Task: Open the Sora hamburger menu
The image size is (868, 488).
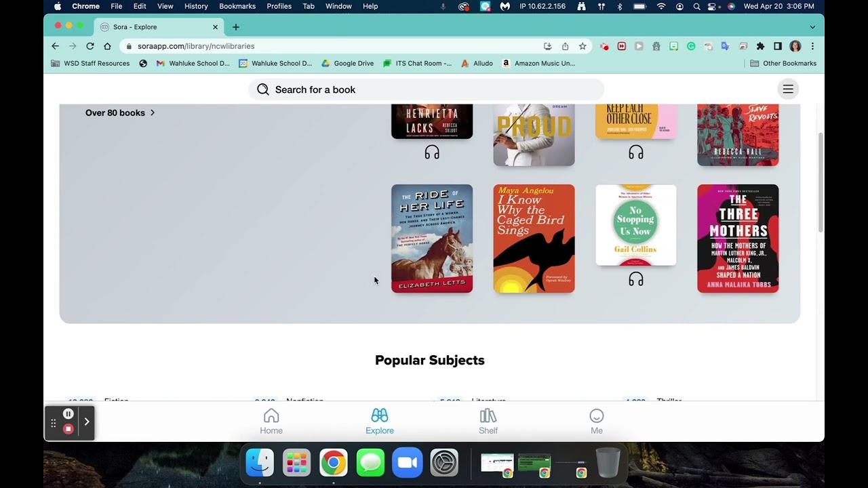Action: [788, 89]
